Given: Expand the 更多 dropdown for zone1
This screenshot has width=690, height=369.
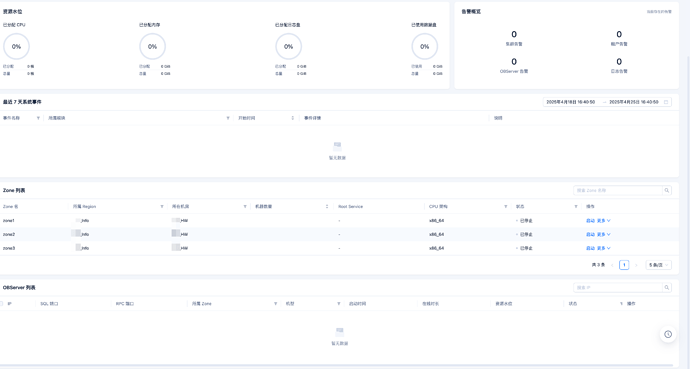Looking at the screenshot, I should coord(603,221).
